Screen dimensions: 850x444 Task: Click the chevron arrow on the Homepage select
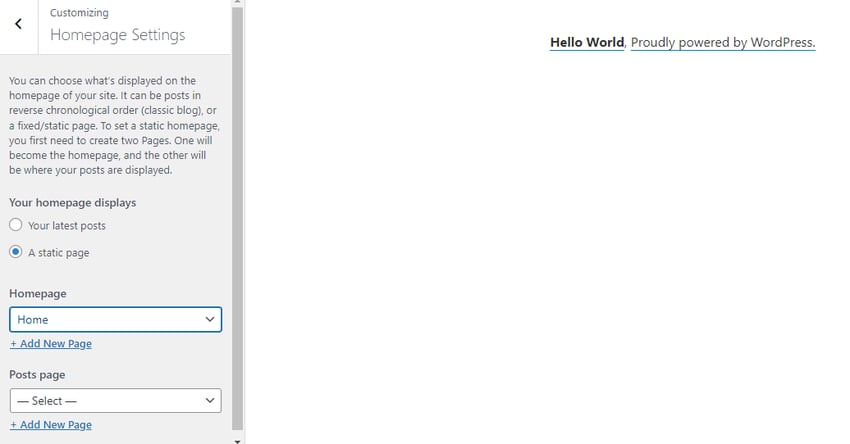tap(210, 320)
